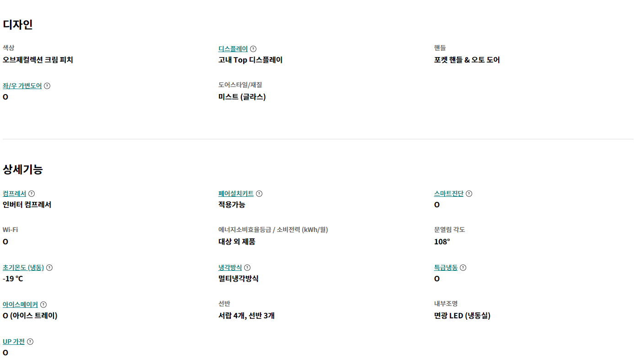Open the 페어설치키트 link
This screenshot has height=364, width=634.
pos(236,194)
